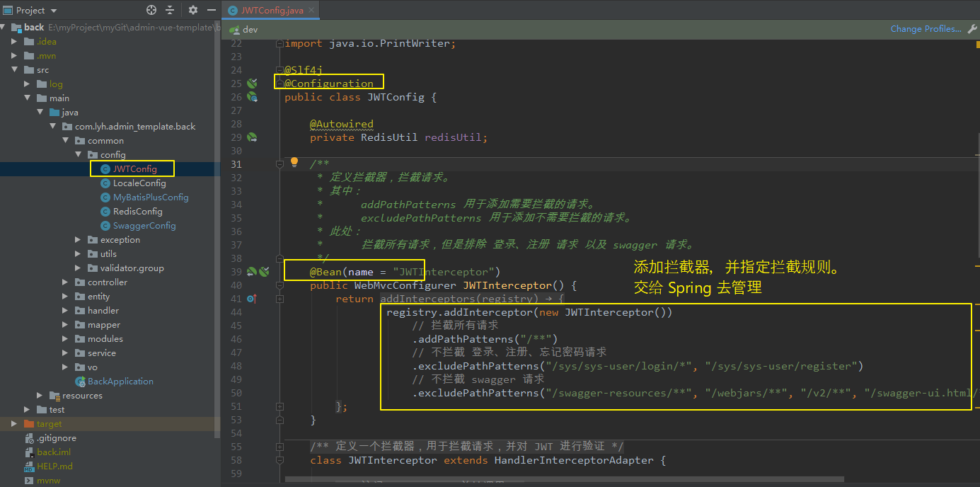
Task: Expand the controller package arrow
Action: pyautogui.click(x=65, y=282)
